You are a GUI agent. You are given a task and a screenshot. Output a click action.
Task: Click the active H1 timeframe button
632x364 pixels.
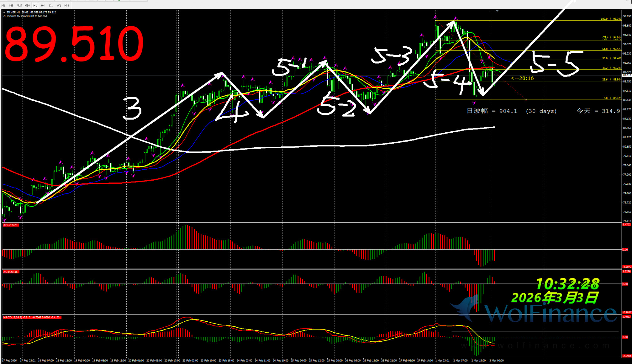(35, 5)
